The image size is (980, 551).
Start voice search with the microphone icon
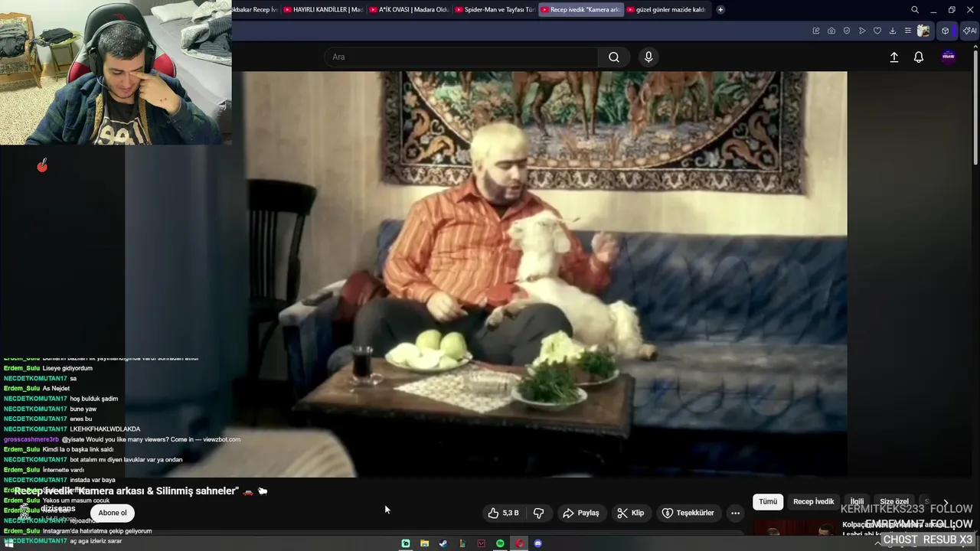click(x=648, y=57)
